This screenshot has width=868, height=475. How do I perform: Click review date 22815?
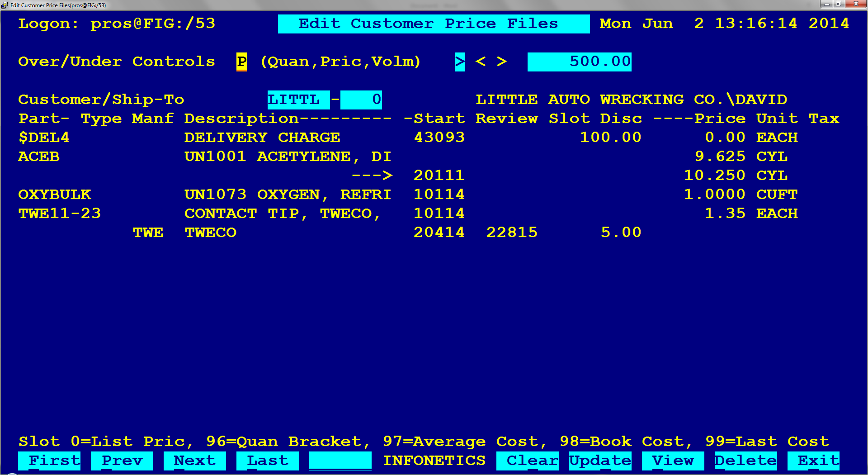(x=512, y=233)
